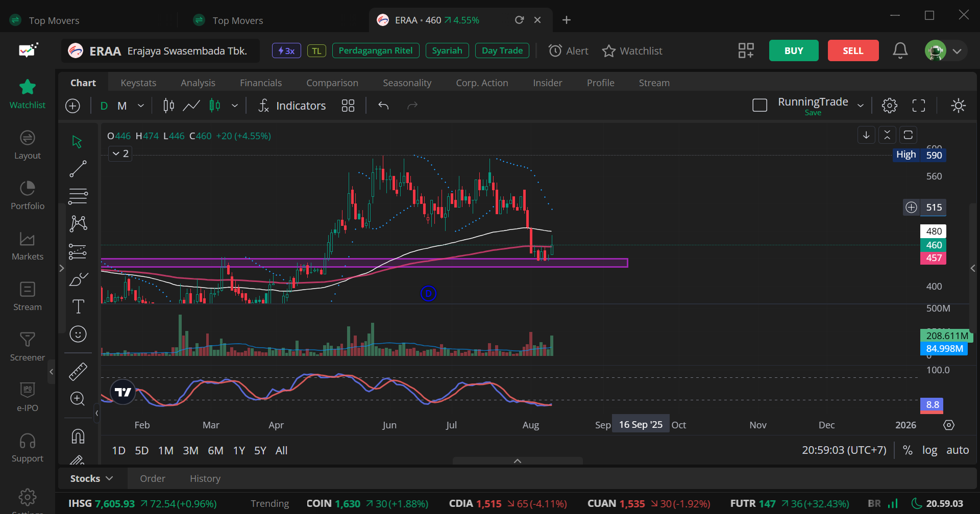Open the add-widget layout grid icon
This screenshot has width=980, height=514.
tap(746, 50)
